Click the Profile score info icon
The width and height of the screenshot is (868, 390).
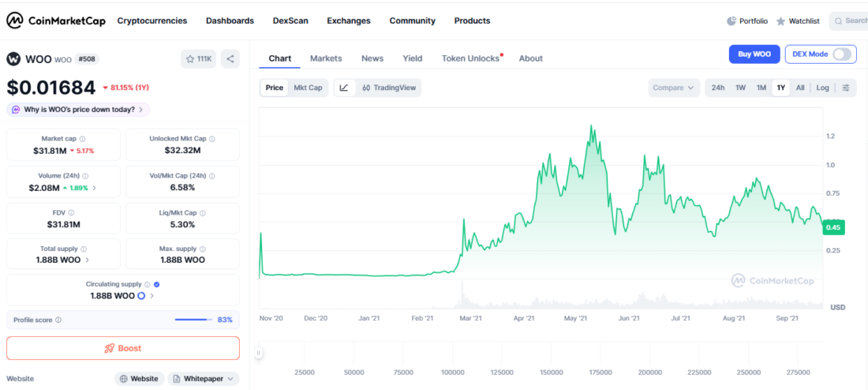click(58, 320)
